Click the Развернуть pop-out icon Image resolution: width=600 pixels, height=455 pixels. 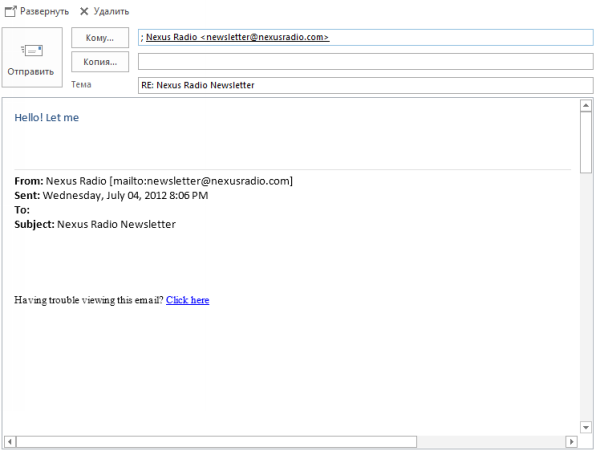tap(9, 11)
